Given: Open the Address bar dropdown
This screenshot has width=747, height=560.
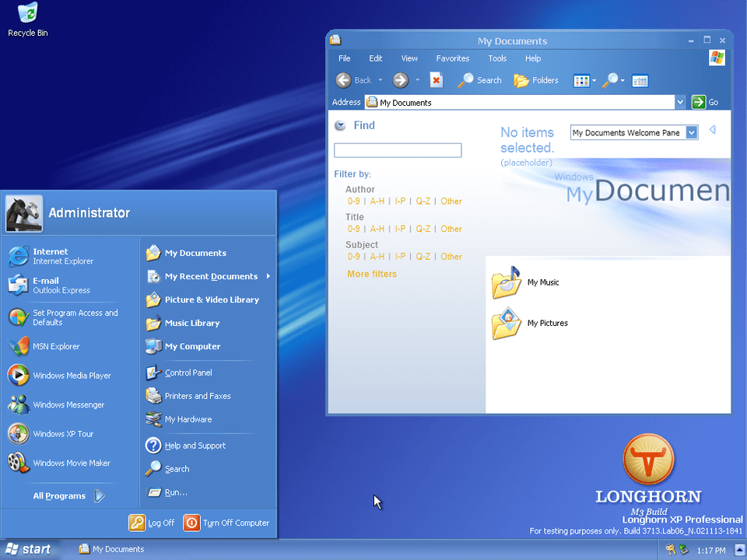Looking at the screenshot, I should tap(680, 102).
